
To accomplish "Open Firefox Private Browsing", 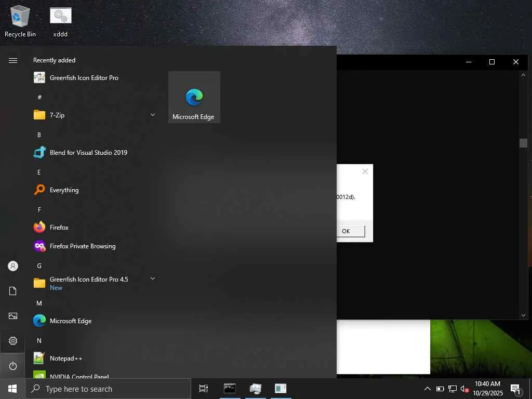I will click(94, 246).
